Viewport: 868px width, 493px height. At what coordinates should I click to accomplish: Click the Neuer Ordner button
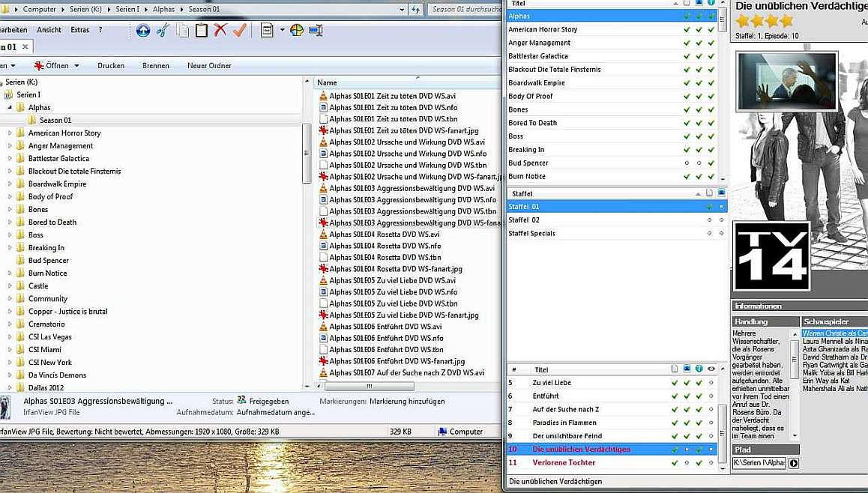(x=209, y=65)
